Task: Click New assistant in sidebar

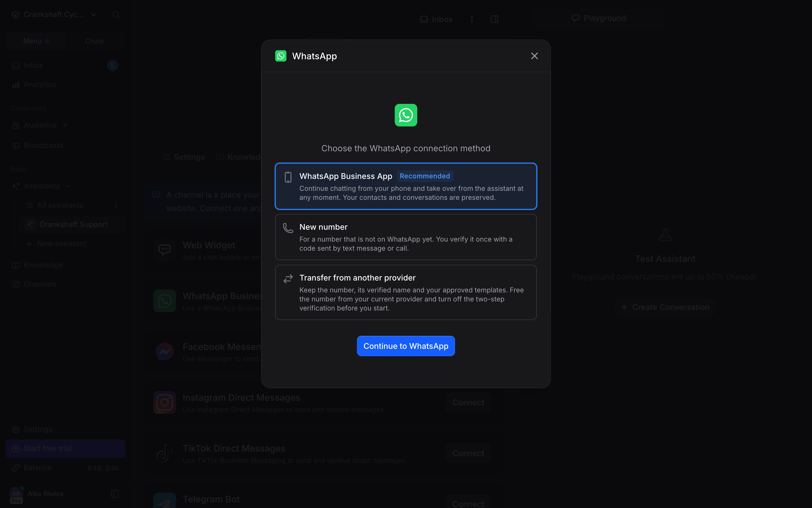Action: point(72,244)
